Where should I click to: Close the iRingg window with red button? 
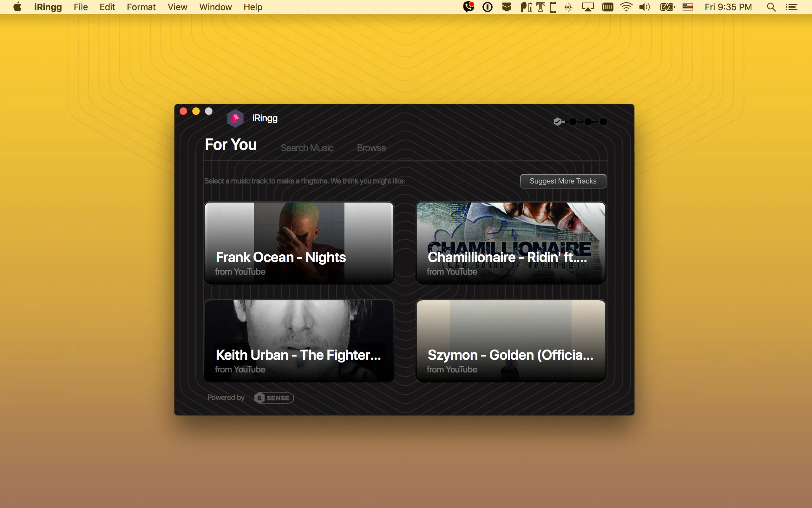184,111
